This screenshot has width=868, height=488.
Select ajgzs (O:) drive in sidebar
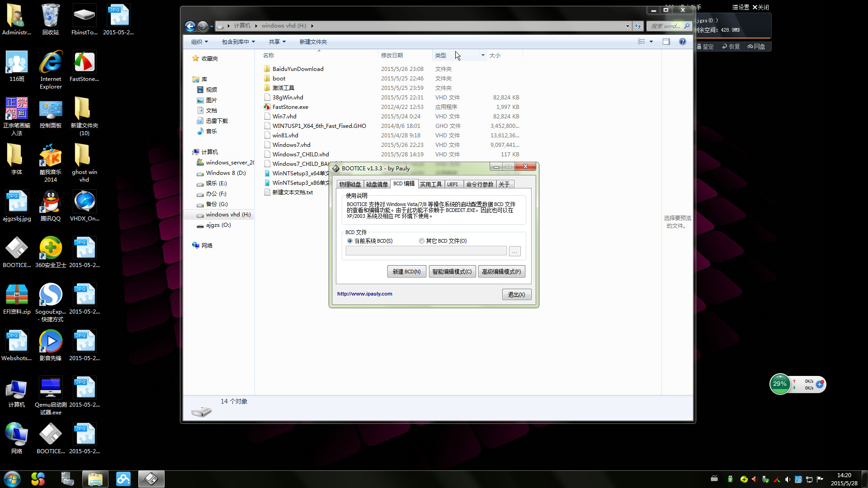tap(218, 225)
